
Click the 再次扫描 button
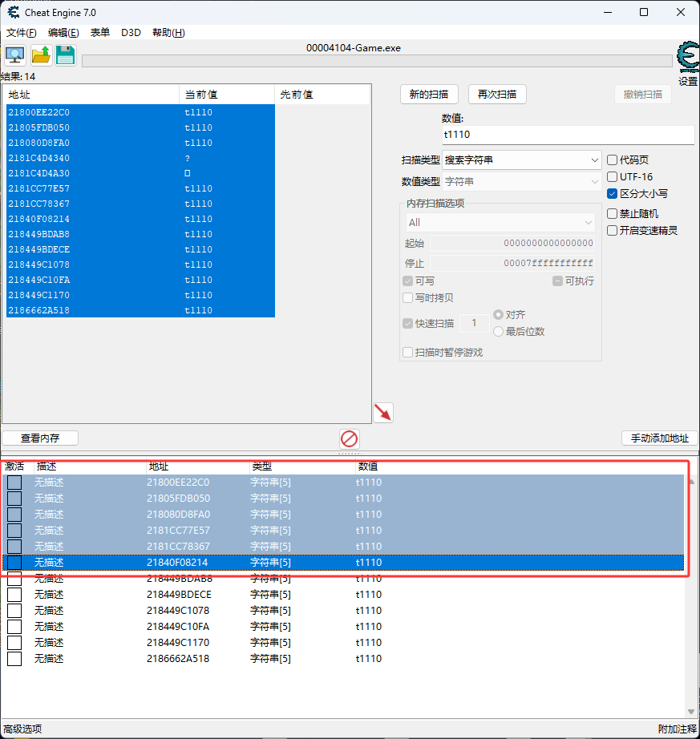pos(497,95)
